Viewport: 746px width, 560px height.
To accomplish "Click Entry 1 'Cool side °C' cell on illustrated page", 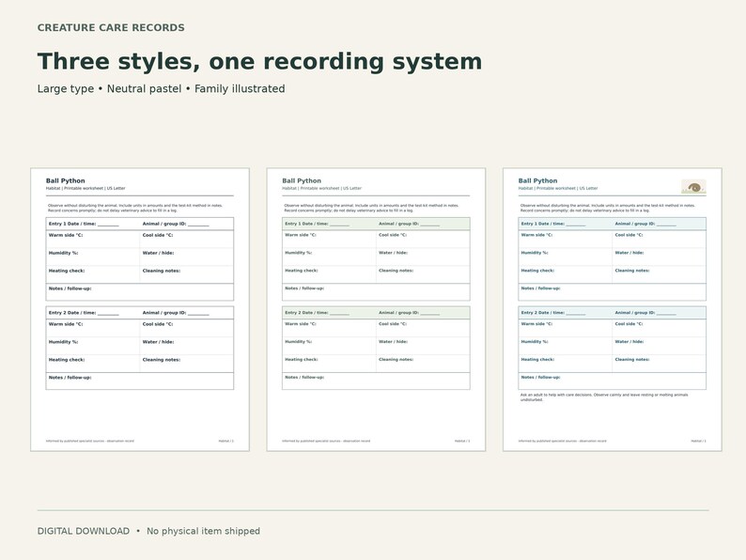I will (659, 239).
